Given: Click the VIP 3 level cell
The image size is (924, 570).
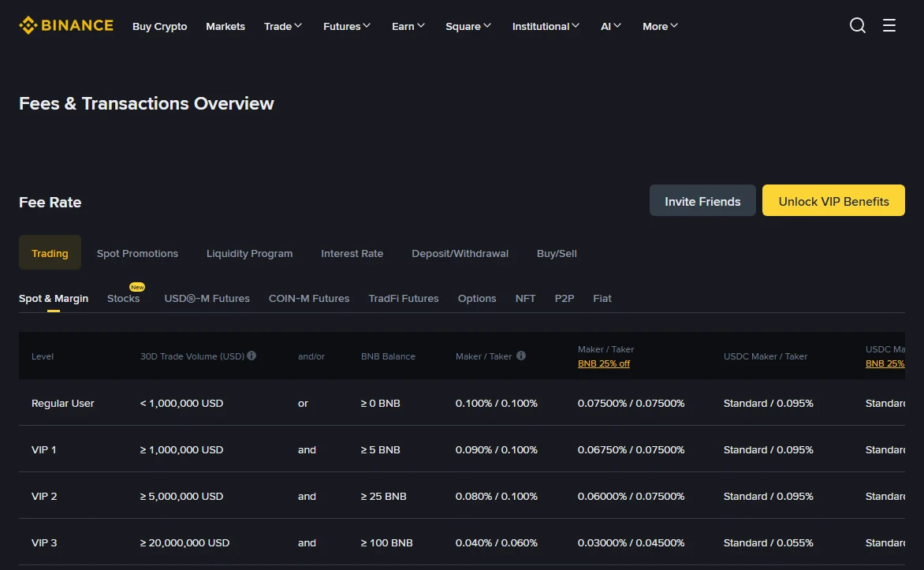Looking at the screenshot, I should pyautogui.click(x=44, y=543).
